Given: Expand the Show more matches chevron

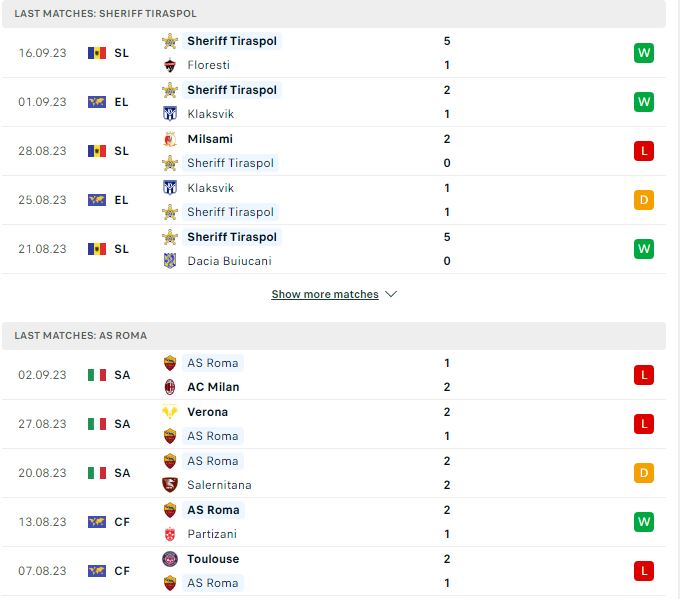Looking at the screenshot, I should coord(391,294).
